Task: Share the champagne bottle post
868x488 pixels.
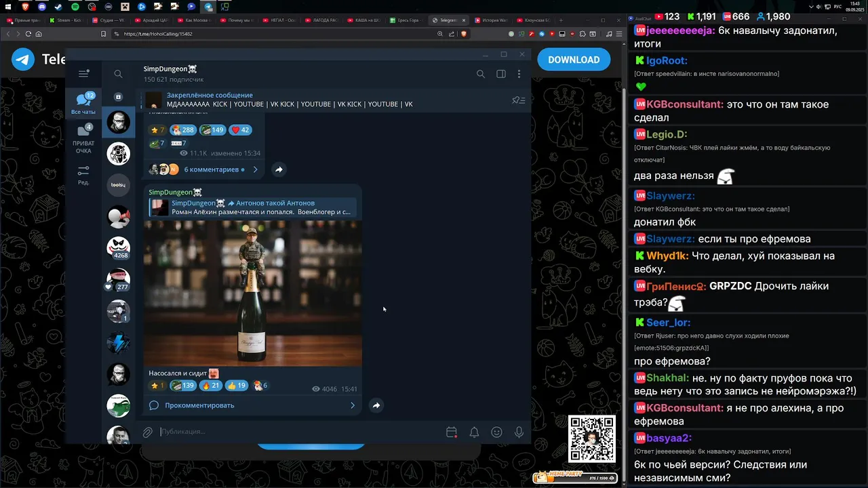Action: pos(376,405)
